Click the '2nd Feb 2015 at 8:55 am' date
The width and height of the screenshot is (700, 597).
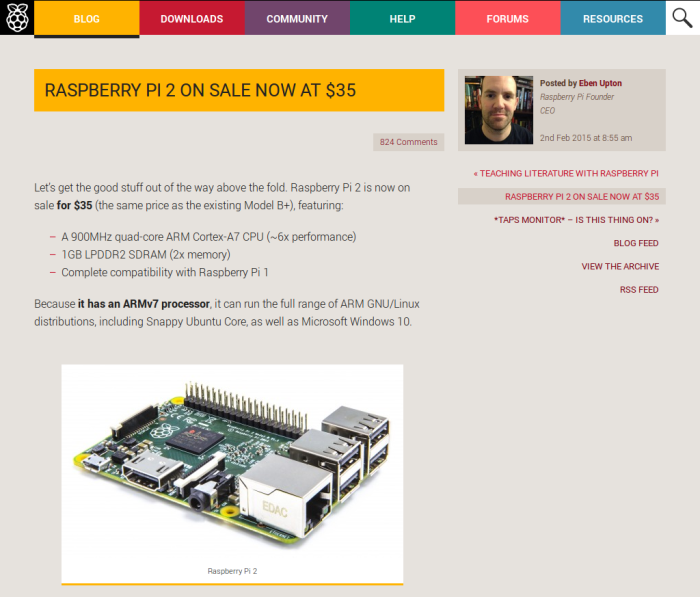(x=586, y=138)
